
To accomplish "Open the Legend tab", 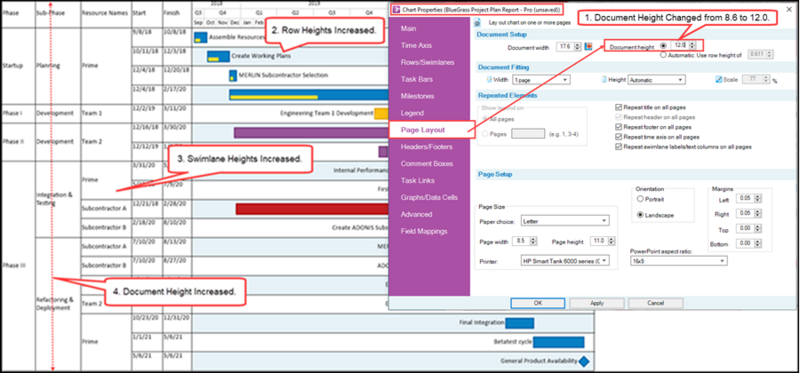I will [x=412, y=113].
